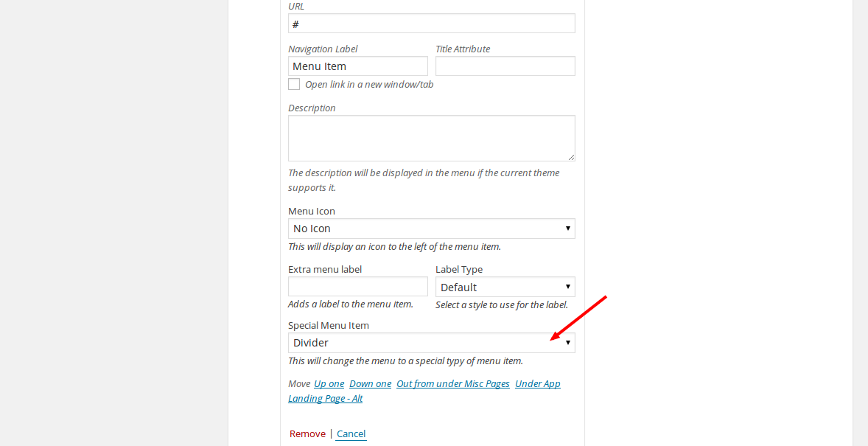Cancel editing the menu item
The width and height of the screenshot is (868, 446).
tap(351, 433)
